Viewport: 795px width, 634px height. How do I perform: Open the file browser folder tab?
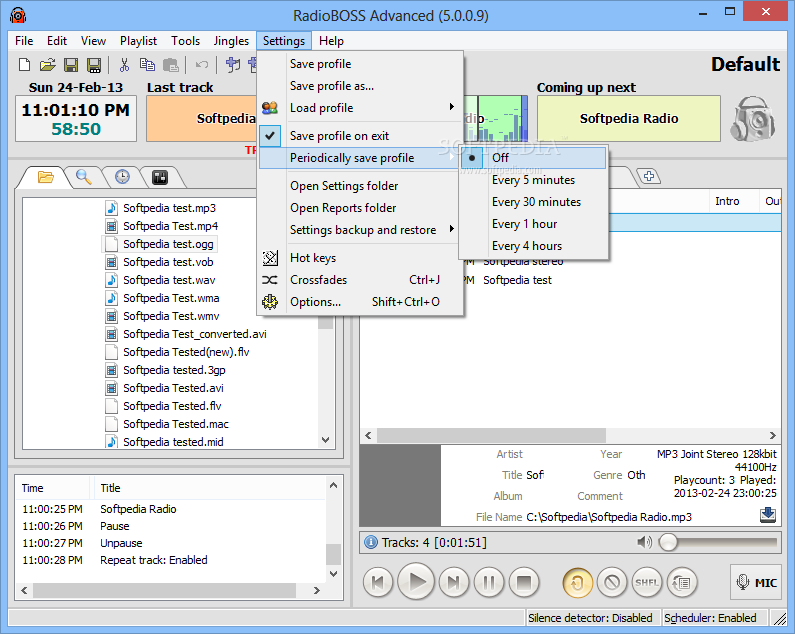pyautogui.click(x=45, y=177)
